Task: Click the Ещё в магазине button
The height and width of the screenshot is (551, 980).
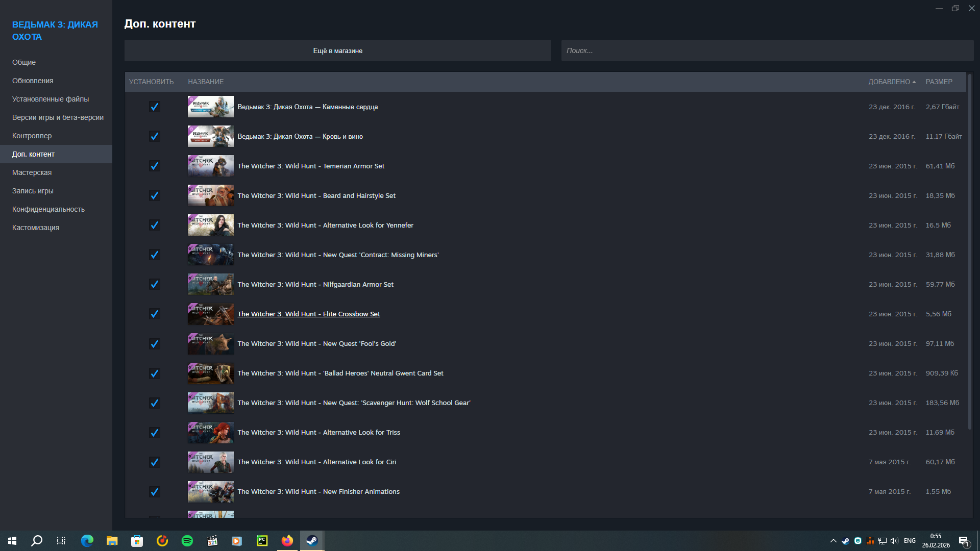Action: click(337, 51)
